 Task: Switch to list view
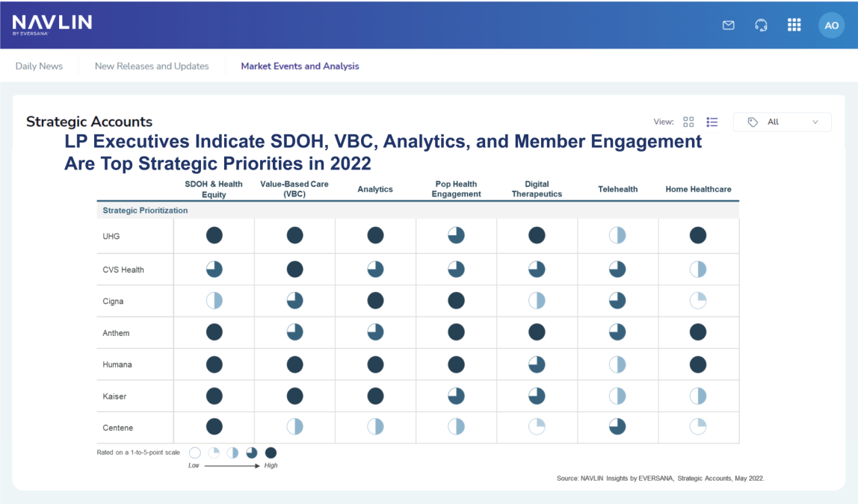tap(712, 122)
